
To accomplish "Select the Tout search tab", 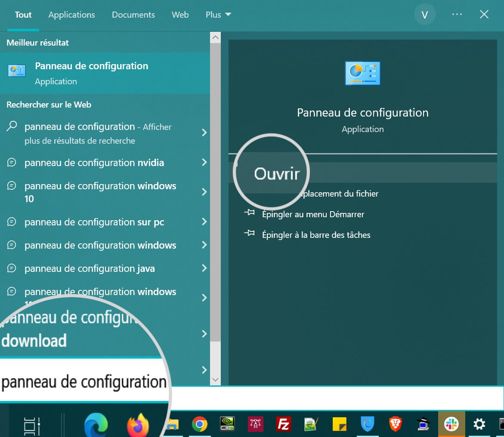I will tap(23, 15).
